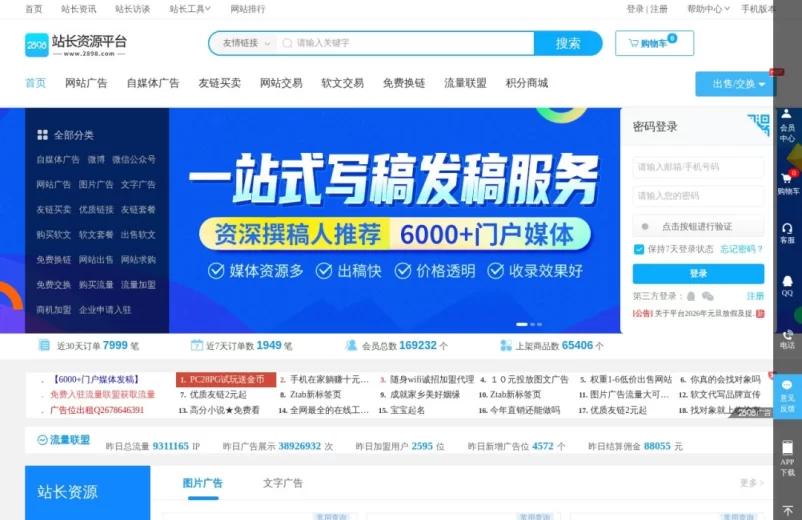Focus the 请输入您的密码 field
802x520 pixels.
click(x=698, y=196)
